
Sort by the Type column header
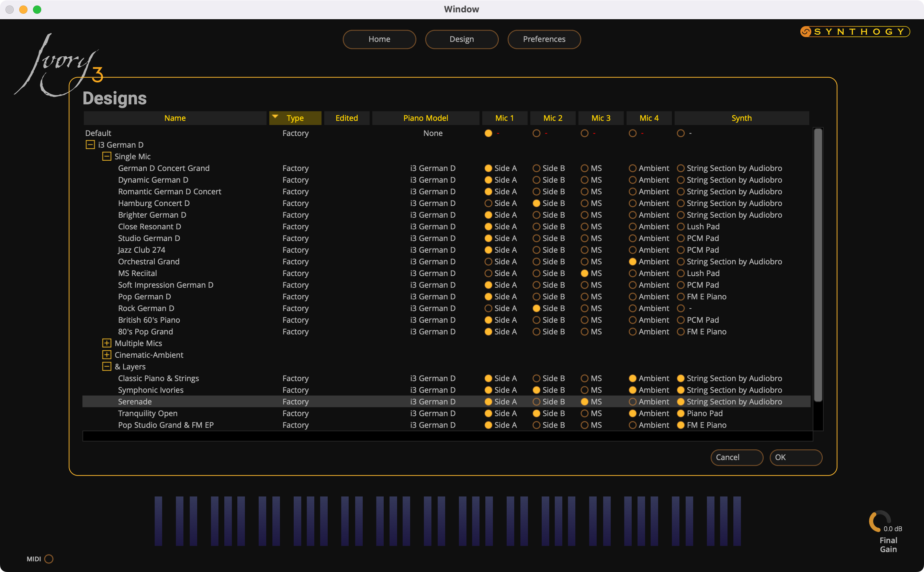[295, 118]
